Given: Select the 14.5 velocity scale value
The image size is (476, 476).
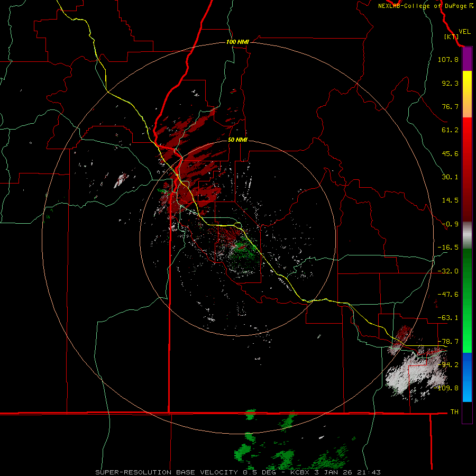Looking at the screenshot, I should point(450,200).
